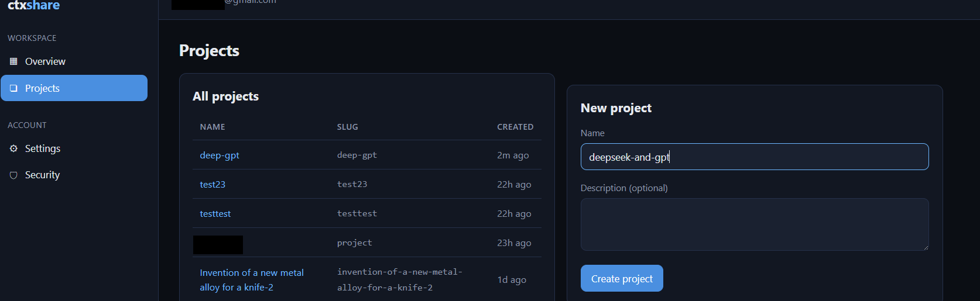Image resolution: width=980 pixels, height=301 pixels.
Task: Click the slug text 'deep-gpt'
Action: coord(357,155)
